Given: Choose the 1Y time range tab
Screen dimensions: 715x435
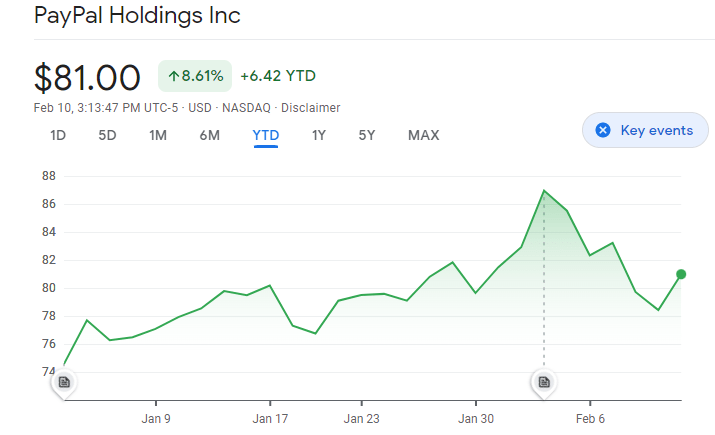Looking at the screenshot, I should 319,135.
